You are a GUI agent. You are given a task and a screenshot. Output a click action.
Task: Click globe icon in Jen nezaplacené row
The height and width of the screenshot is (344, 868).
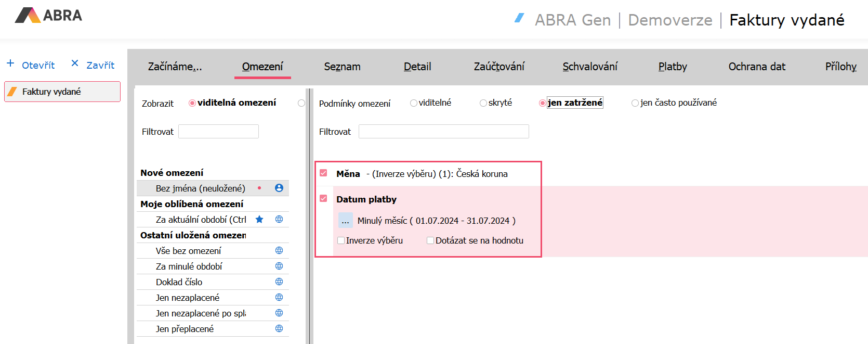(x=279, y=297)
